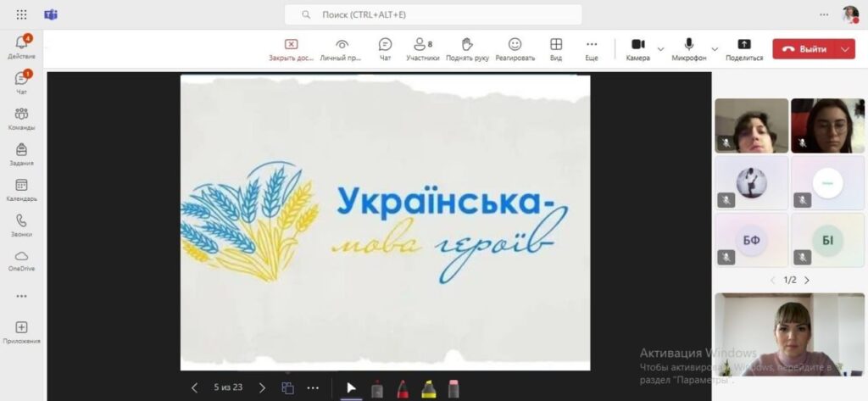Toggle the microphone mute

click(x=689, y=48)
